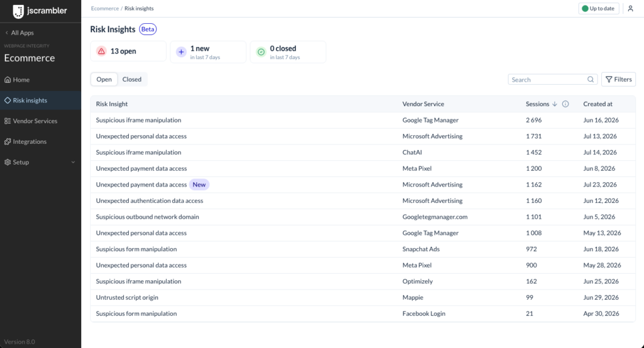Click the Vendor Service column header
644x348 pixels.
423,104
